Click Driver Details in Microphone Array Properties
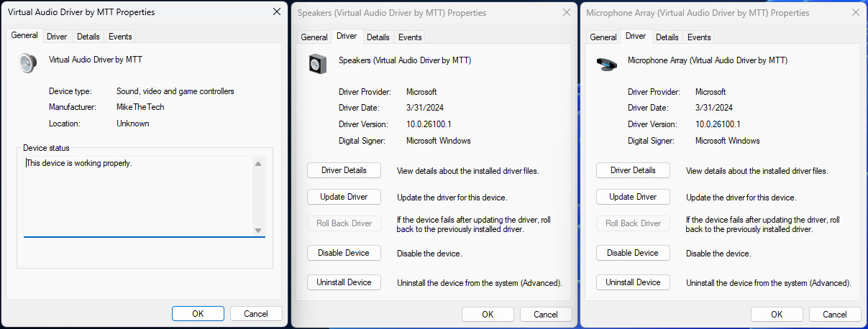The height and width of the screenshot is (329, 868). coord(633,170)
